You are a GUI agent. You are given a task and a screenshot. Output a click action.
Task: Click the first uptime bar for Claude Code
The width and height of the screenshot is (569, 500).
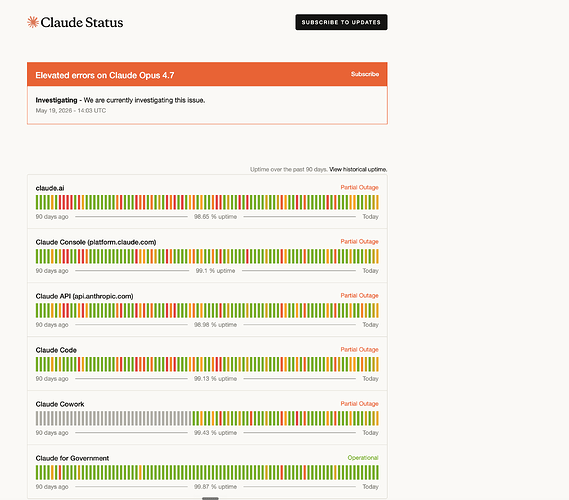point(37,365)
